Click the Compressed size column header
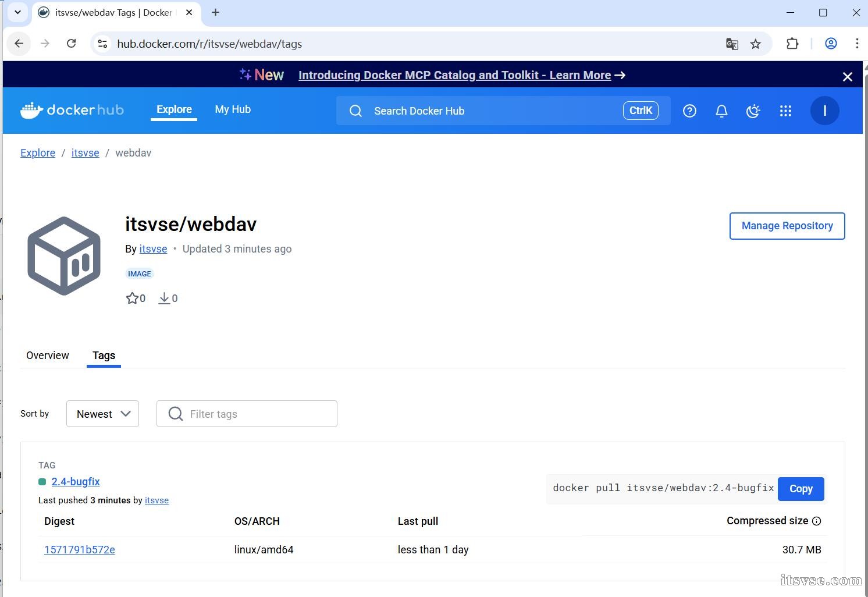This screenshot has width=868, height=597. pos(767,521)
